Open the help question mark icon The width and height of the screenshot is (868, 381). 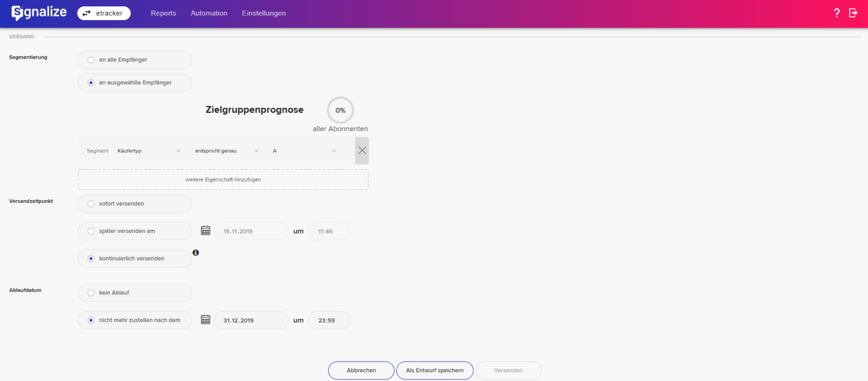[837, 13]
